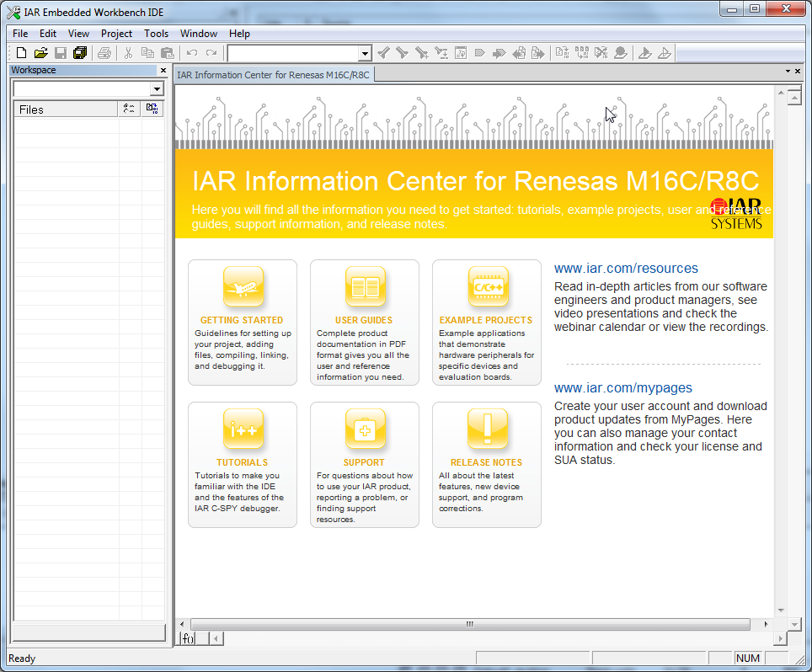Expand the toolbar search combo box dropdown
Viewport: 812px width, 672px height.
tap(365, 54)
